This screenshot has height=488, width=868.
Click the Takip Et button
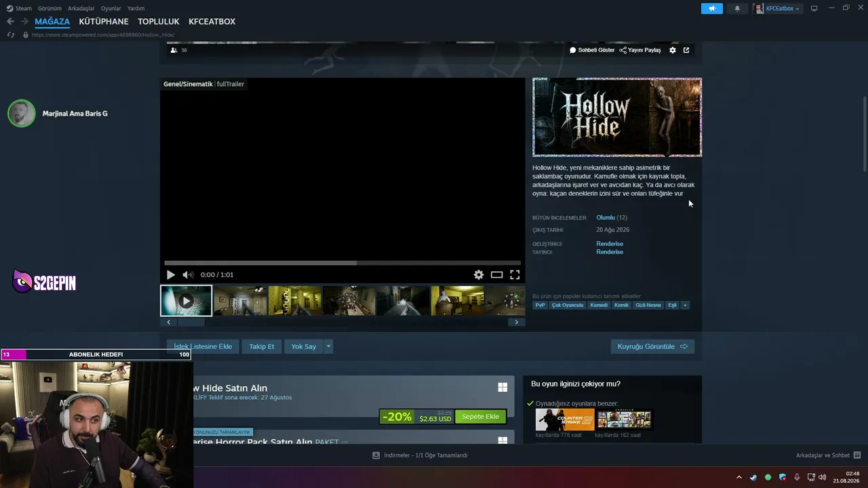click(x=262, y=346)
